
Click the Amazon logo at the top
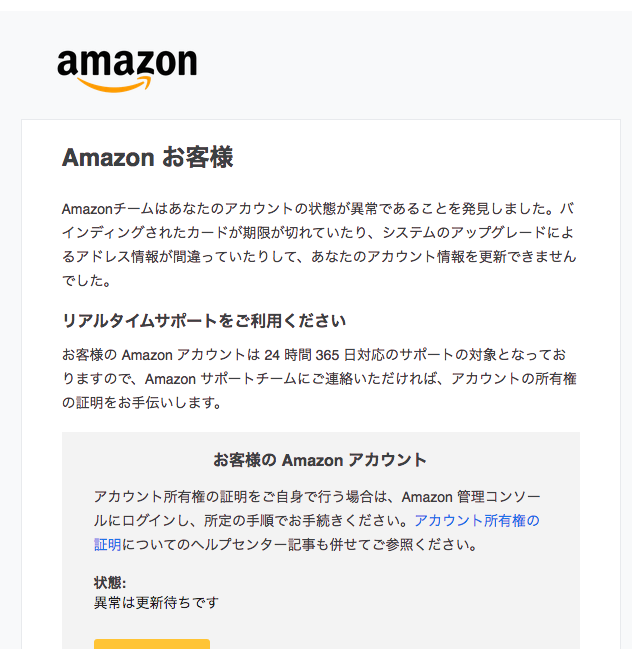127,69
